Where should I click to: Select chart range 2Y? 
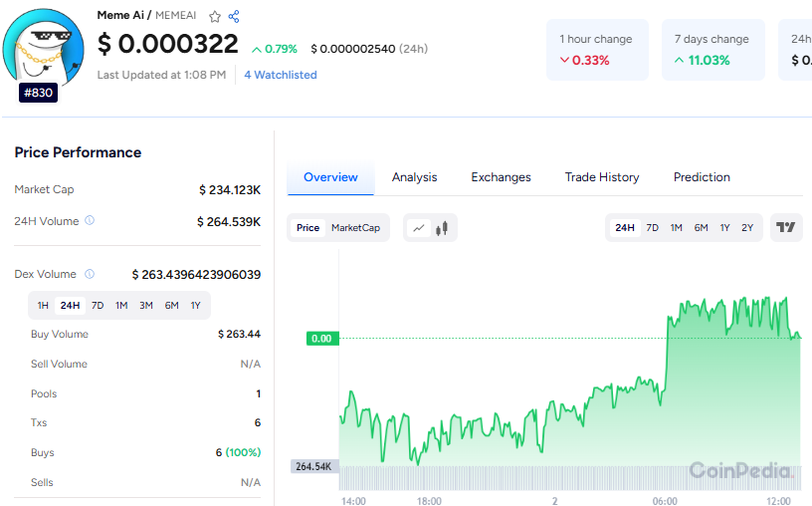(747, 227)
